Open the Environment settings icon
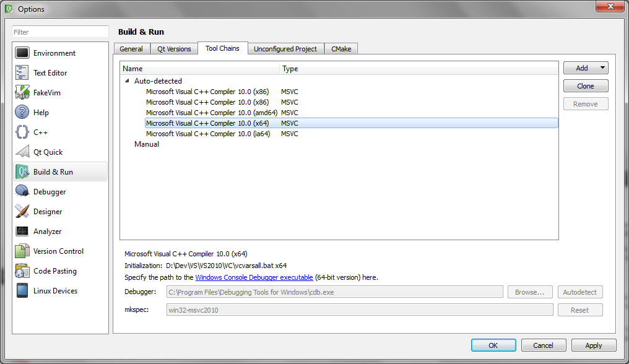 pyautogui.click(x=22, y=53)
